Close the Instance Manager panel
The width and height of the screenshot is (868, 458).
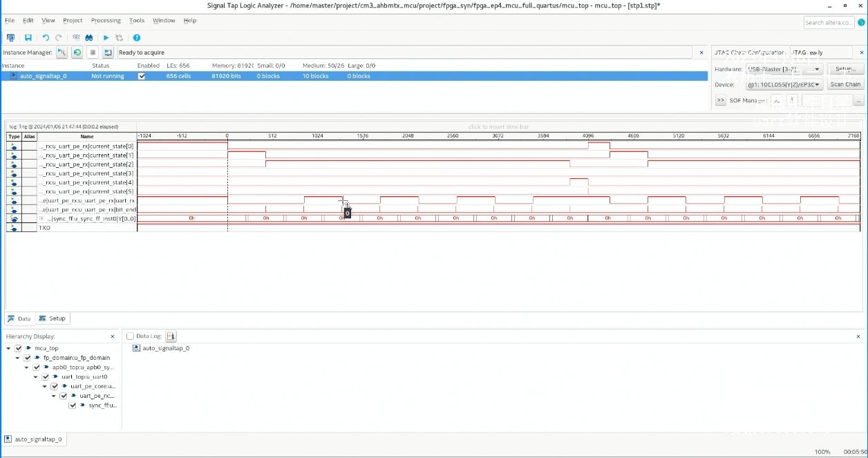(x=701, y=53)
